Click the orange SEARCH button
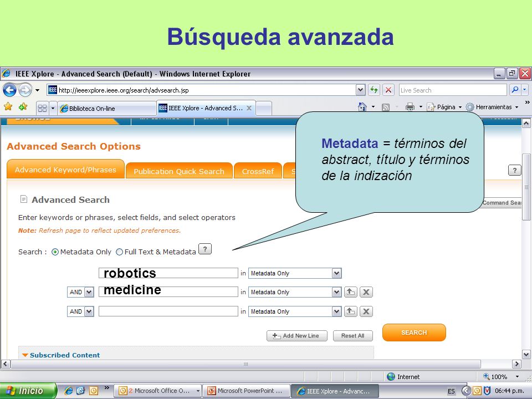The width and height of the screenshot is (532, 399). [414, 332]
